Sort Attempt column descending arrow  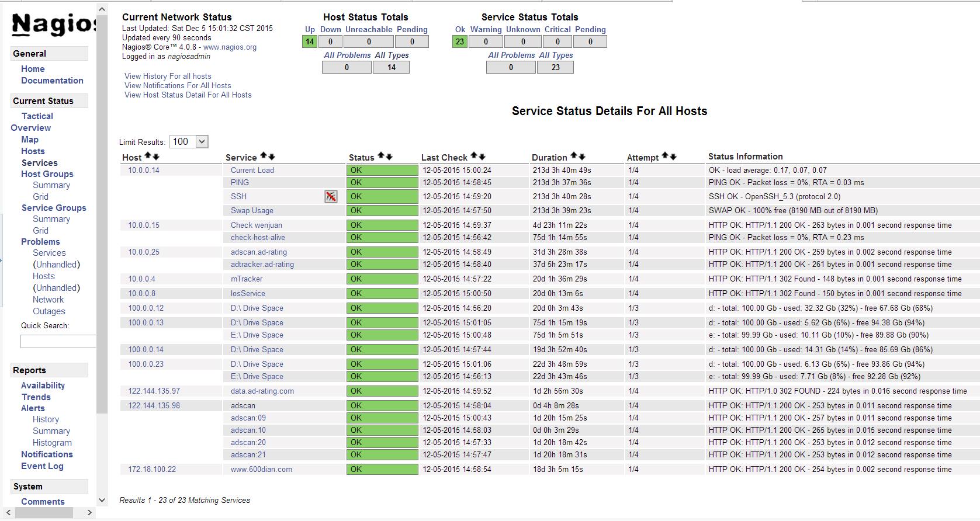(673, 156)
